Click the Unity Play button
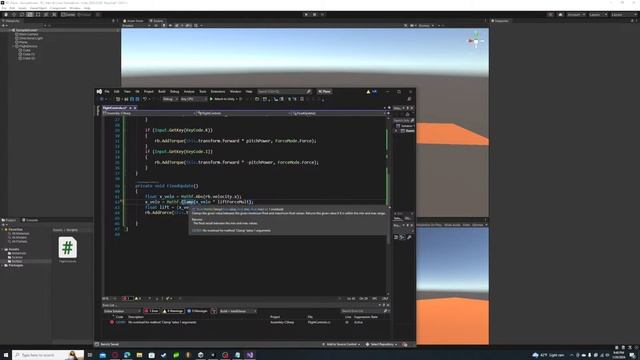 pos(306,15)
